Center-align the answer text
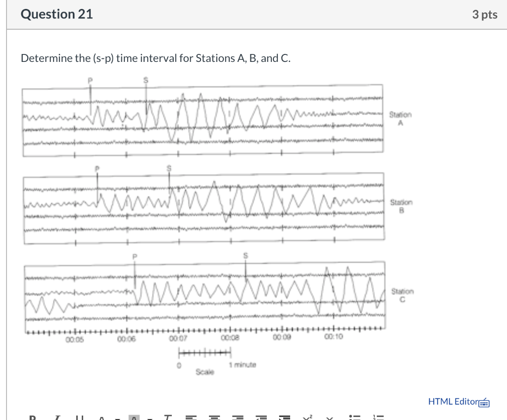This screenshot has height=420, width=507. pos(214,419)
